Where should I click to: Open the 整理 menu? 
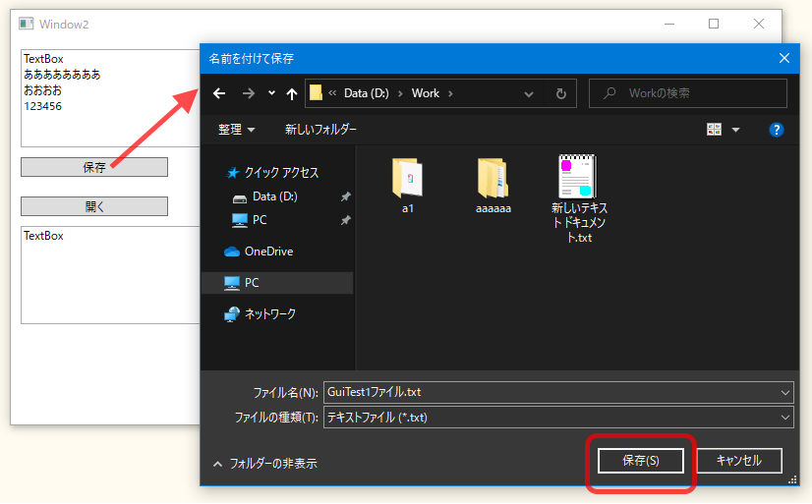236,130
